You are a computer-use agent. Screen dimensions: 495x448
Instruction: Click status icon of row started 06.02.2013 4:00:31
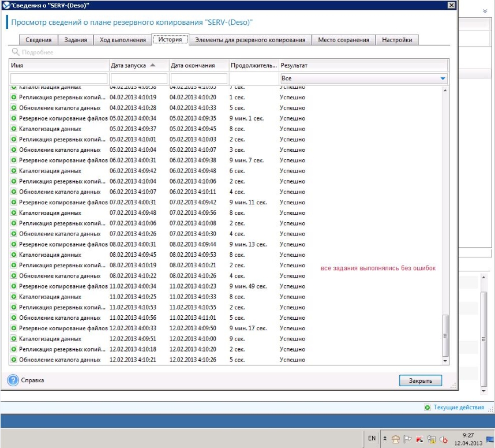pos(14,160)
